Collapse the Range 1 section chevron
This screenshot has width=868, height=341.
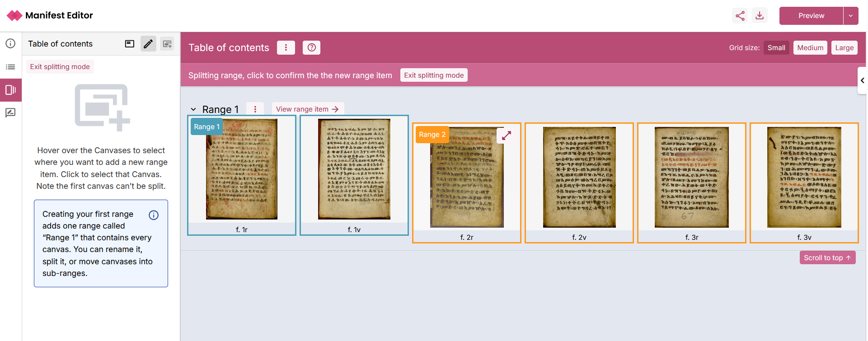[x=193, y=109]
